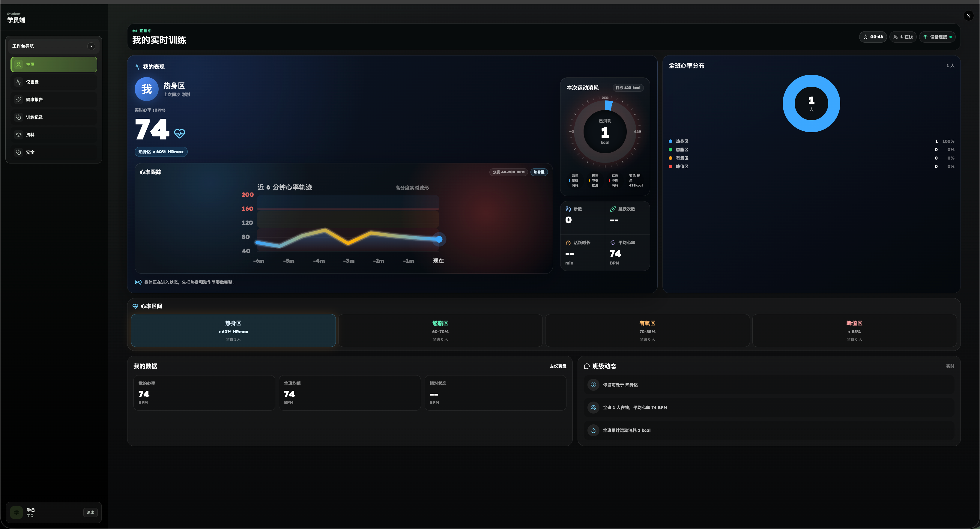This screenshot has height=529, width=980.
Task: Click the N avatar icon top right
Action: pyautogui.click(x=968, y=16)
